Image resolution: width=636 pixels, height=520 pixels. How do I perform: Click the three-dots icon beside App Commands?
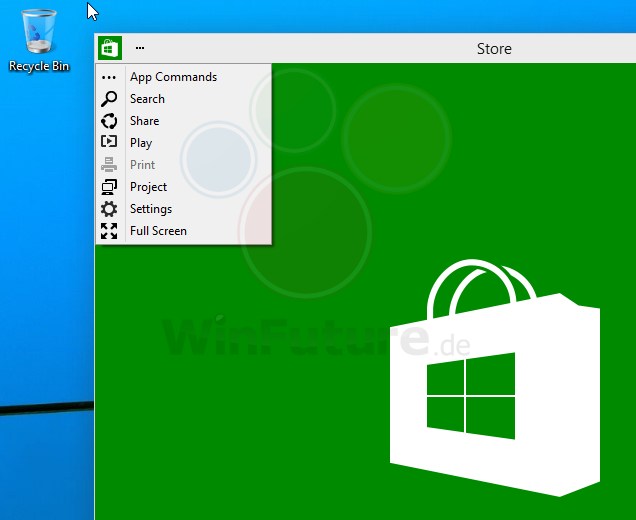pos(109,77)
